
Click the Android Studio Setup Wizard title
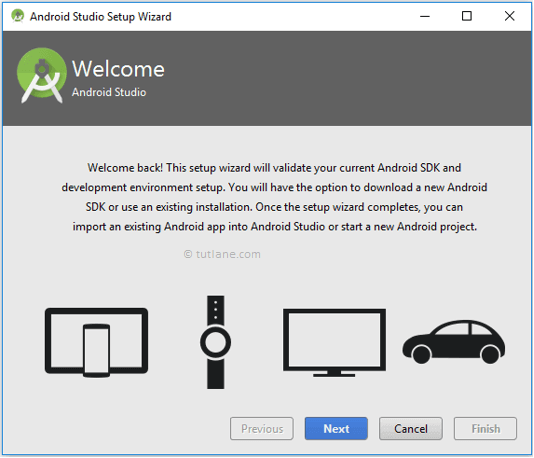point(100,16)
